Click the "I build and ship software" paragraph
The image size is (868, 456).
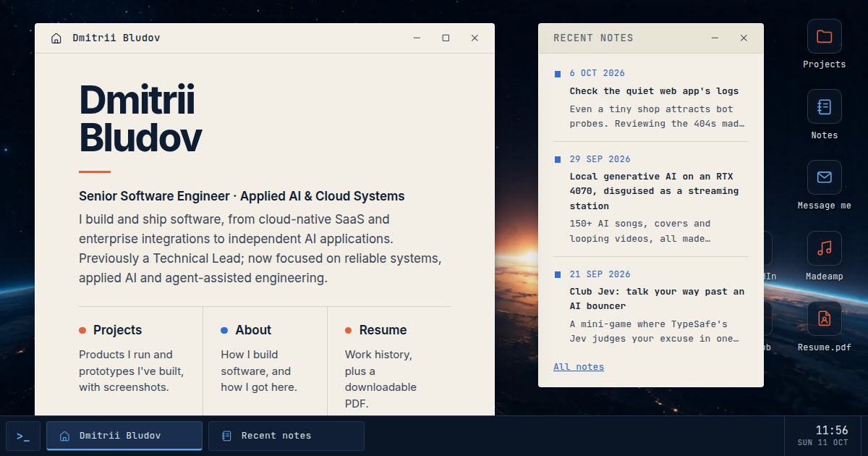pyautogui.click(x=260, y=248)
